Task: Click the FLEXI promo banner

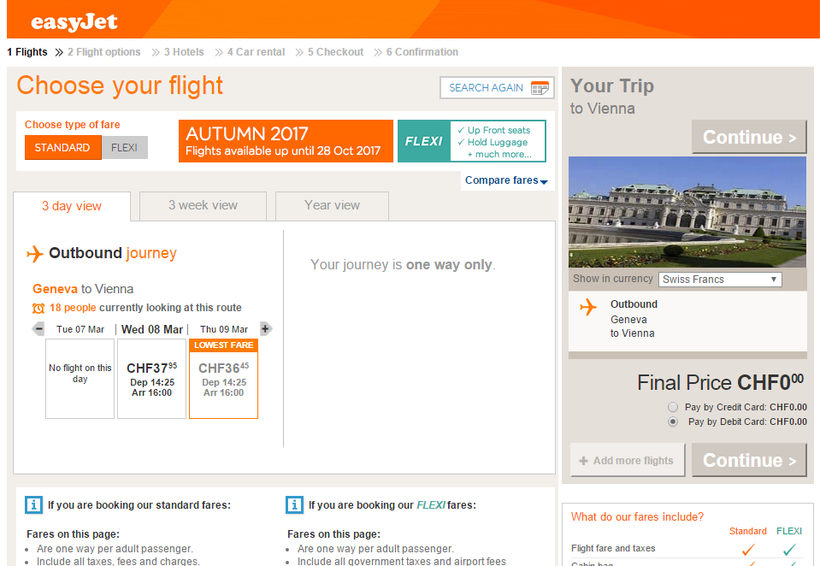Action: click(472, 141)
